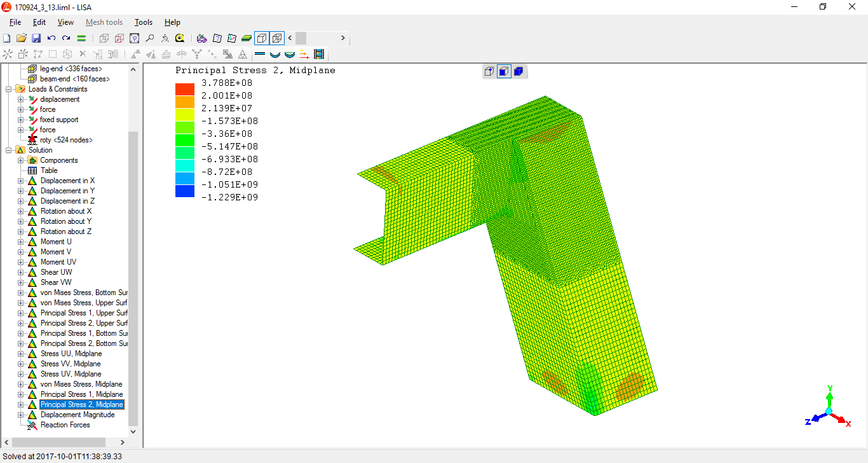
Task: Select Displacement Magnitude result
Action: [78, 415]
